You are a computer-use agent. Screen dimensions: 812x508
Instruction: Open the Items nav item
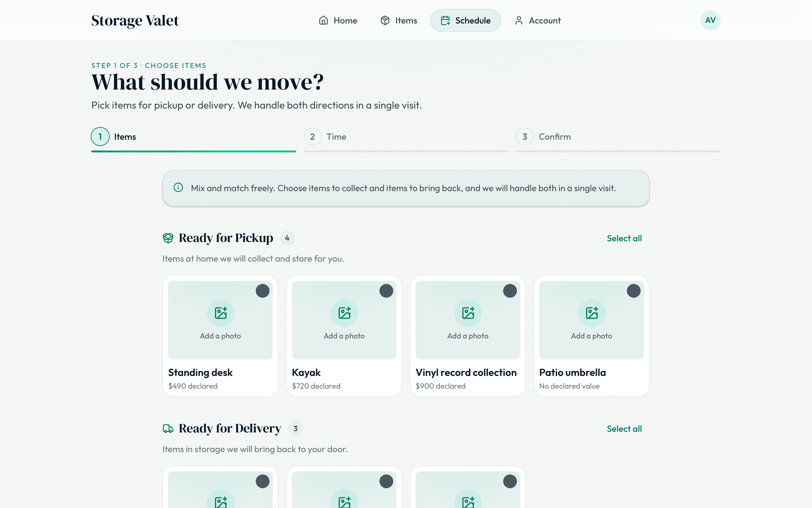[x=399, y=21]
